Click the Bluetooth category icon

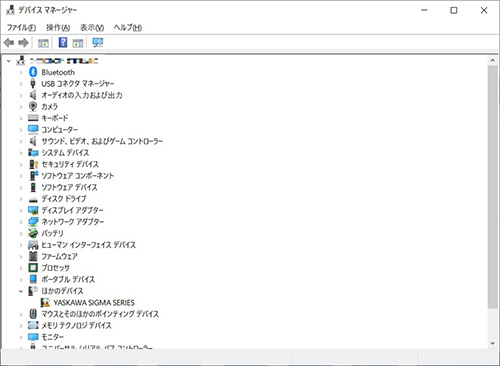pyautogui.click(x=33, y=72)
